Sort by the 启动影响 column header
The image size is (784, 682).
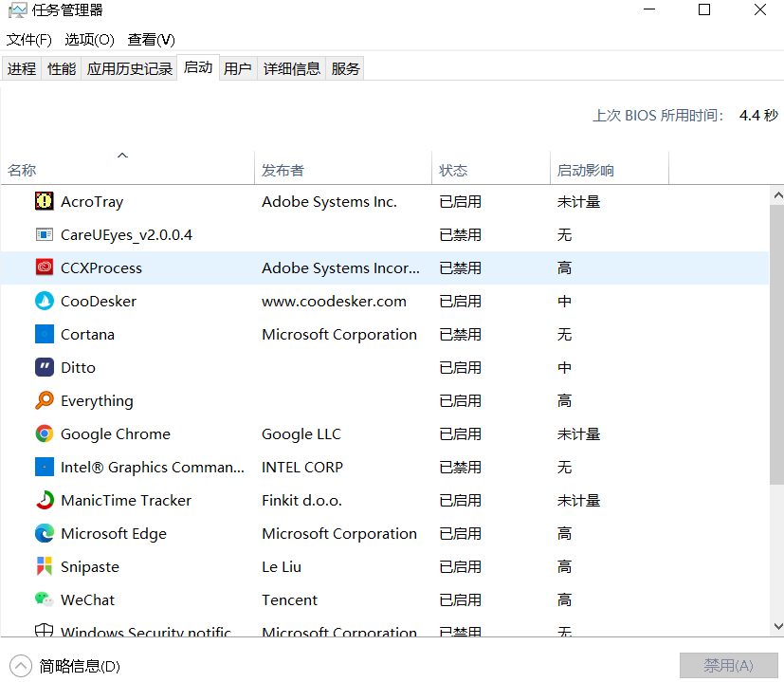(x=610, y=168)
